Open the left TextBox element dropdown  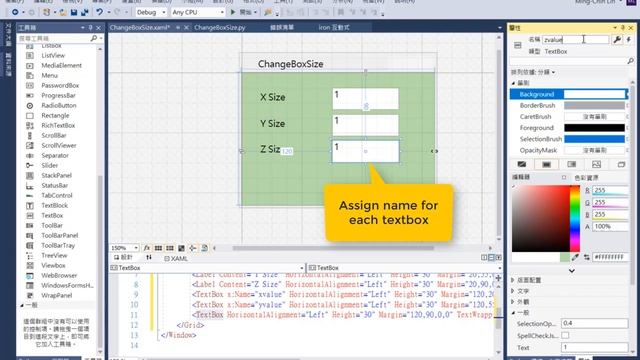pyautogui.click(x=302, y=268)
